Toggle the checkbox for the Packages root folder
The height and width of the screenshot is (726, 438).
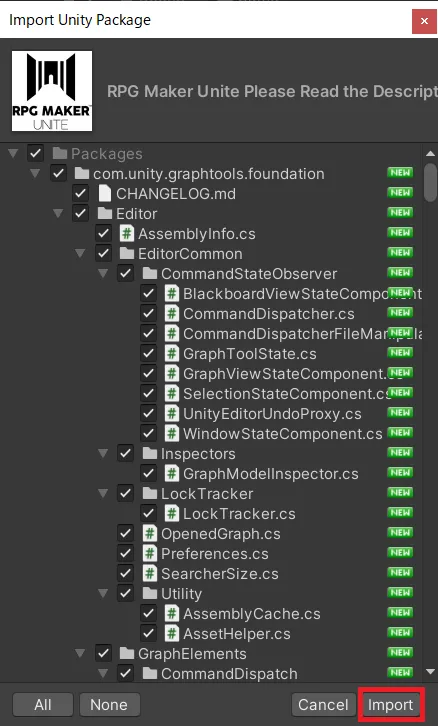pos(36,153)
